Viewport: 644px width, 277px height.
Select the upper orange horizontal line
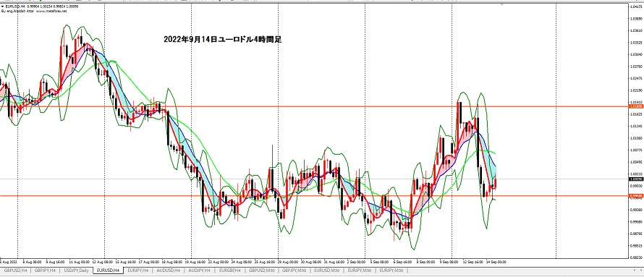point(314,106)
